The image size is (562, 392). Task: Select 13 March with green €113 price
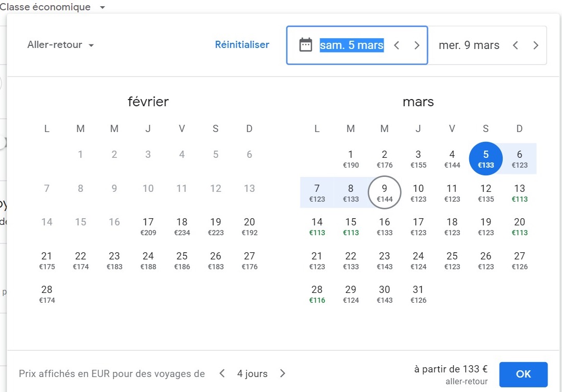519,192
